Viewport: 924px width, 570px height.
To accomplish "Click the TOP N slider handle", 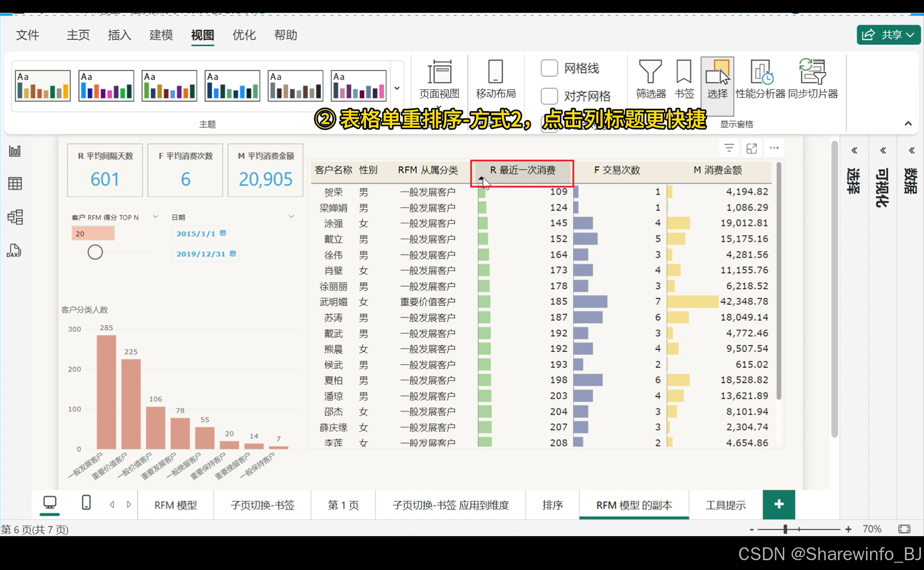I will (95, 252).
